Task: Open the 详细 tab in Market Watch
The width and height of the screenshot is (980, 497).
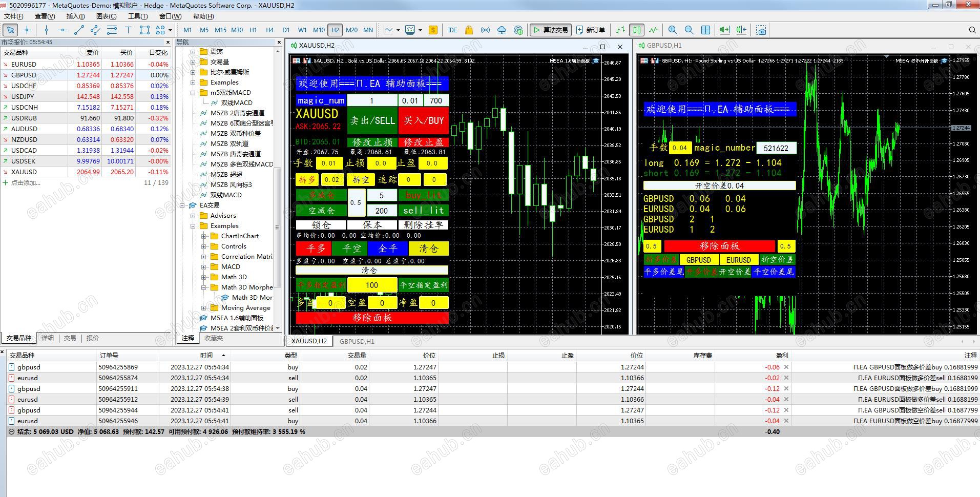Action: click(x=48, y=338)
